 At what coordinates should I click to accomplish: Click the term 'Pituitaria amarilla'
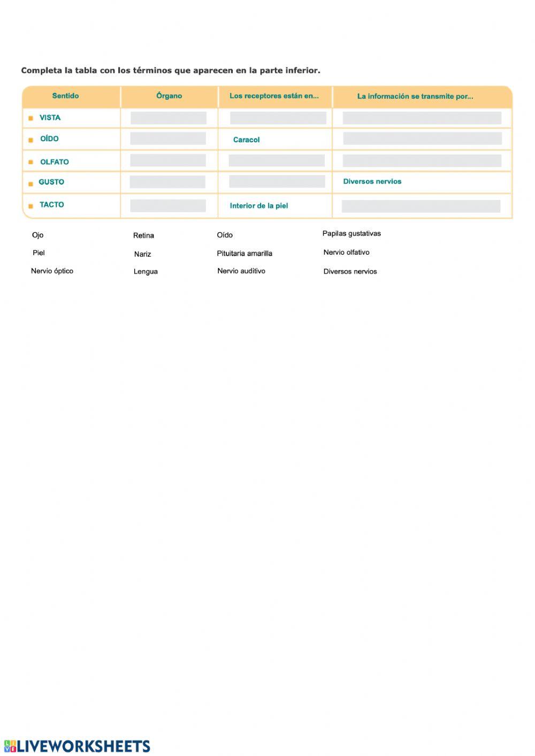pyautogui.click(x=244, y=254)
